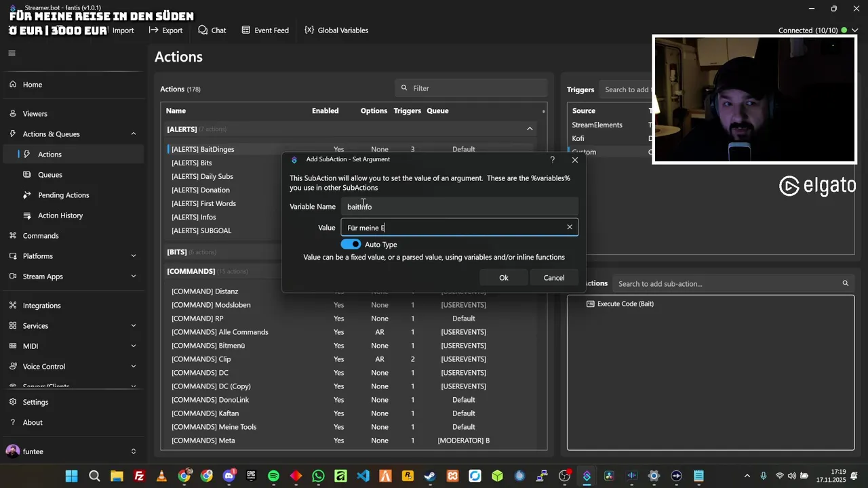Select the [COMMANDS] Kaftan action row
Viewport: 868px width, 488px height.
[350, 413]
